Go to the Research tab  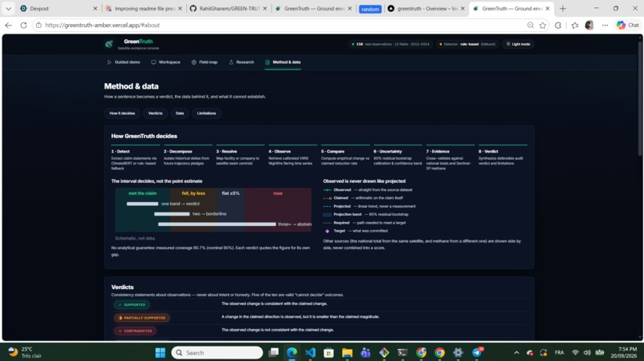click(241, 62)
